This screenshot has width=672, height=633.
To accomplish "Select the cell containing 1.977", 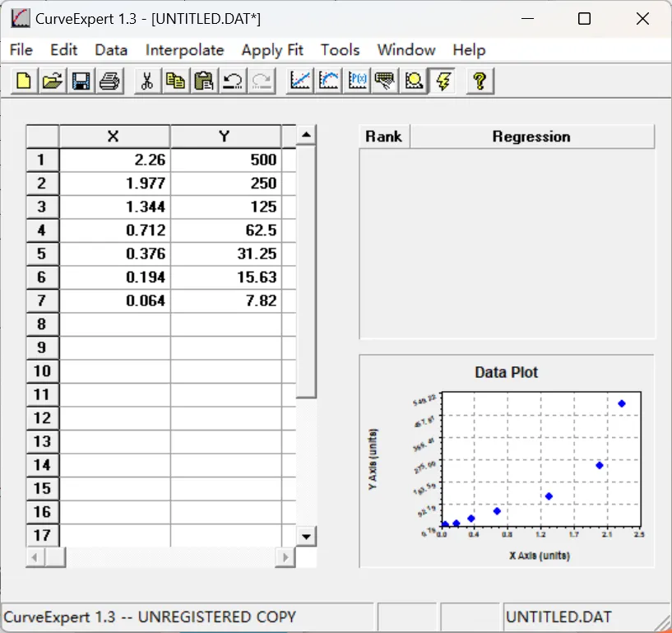I will tap(114, 184).
